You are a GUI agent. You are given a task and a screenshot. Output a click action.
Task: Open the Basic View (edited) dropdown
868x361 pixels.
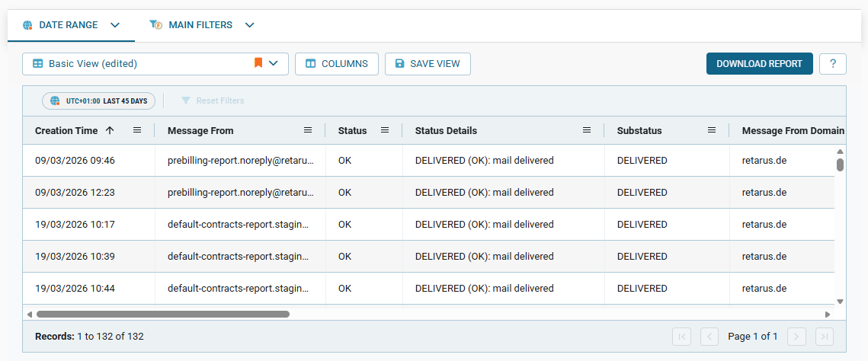[155, 63]
